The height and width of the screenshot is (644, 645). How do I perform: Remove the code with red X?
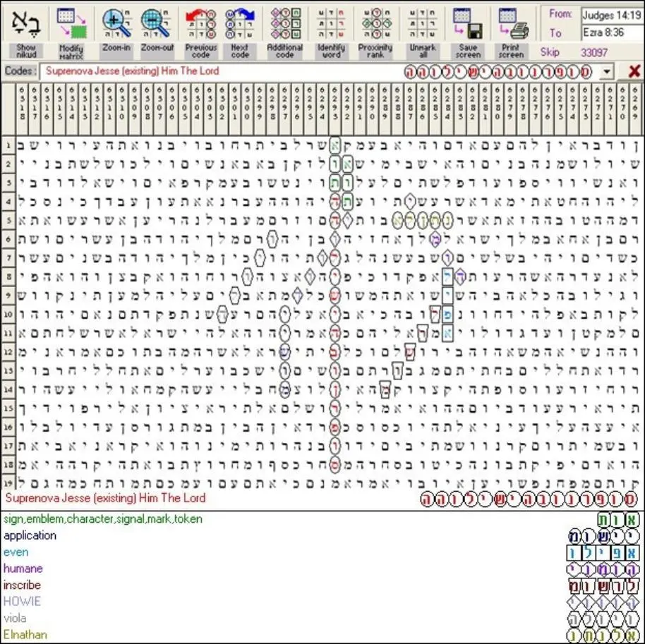click(x=634, y=71)
